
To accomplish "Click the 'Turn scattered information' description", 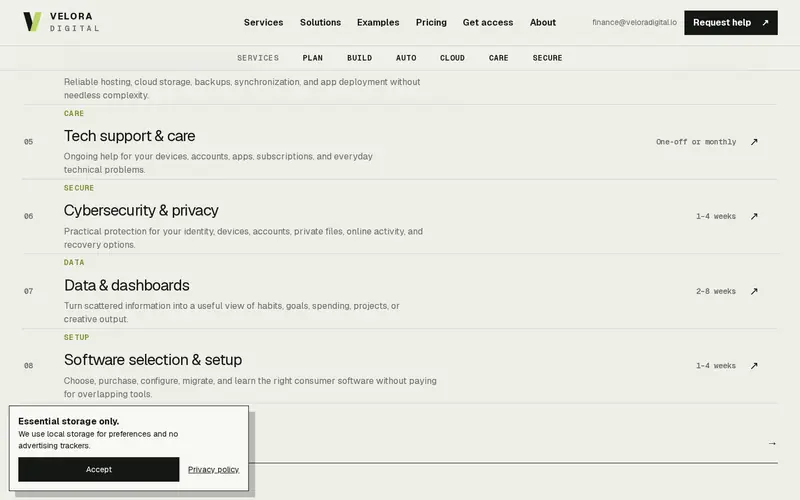I will point(232,312).
